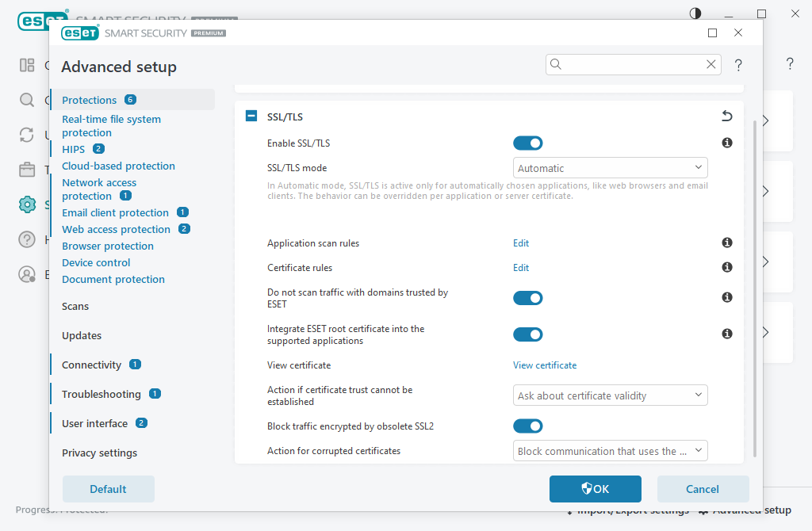Revert SSL/TLS section to default settings
The image size is (812, 531).
point(727,116)
